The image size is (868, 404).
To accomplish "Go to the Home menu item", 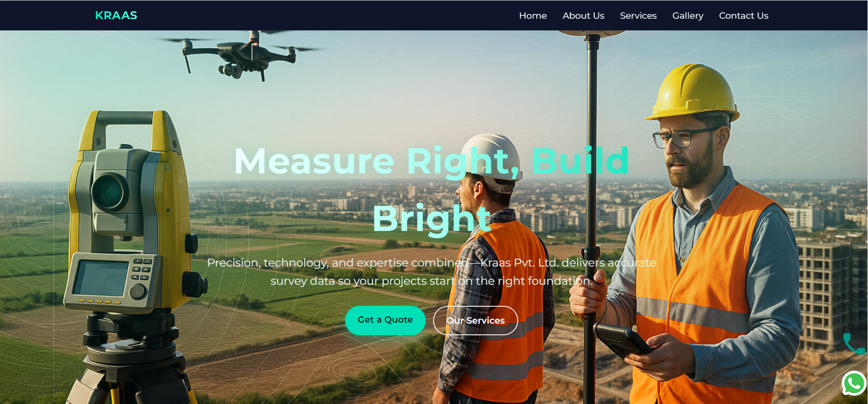I will 533,15.
